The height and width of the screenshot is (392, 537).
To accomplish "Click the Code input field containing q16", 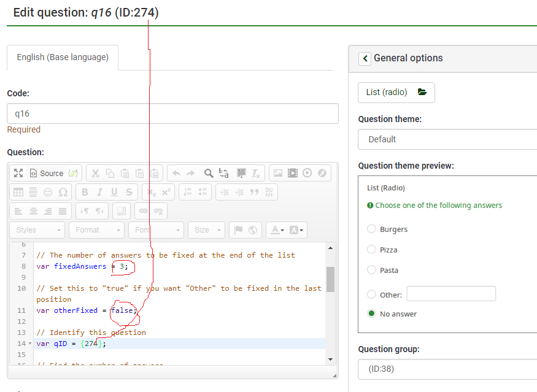I will (x=172, y=113).
